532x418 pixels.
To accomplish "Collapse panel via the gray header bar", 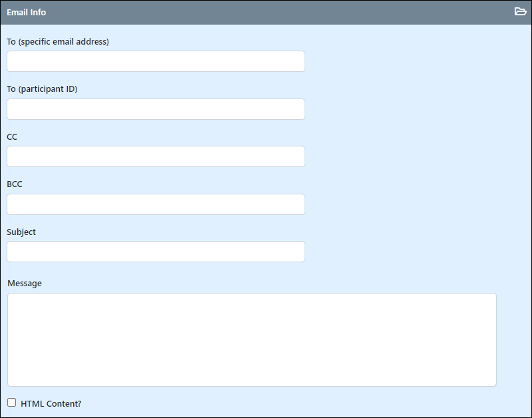I will click(266, 12).
